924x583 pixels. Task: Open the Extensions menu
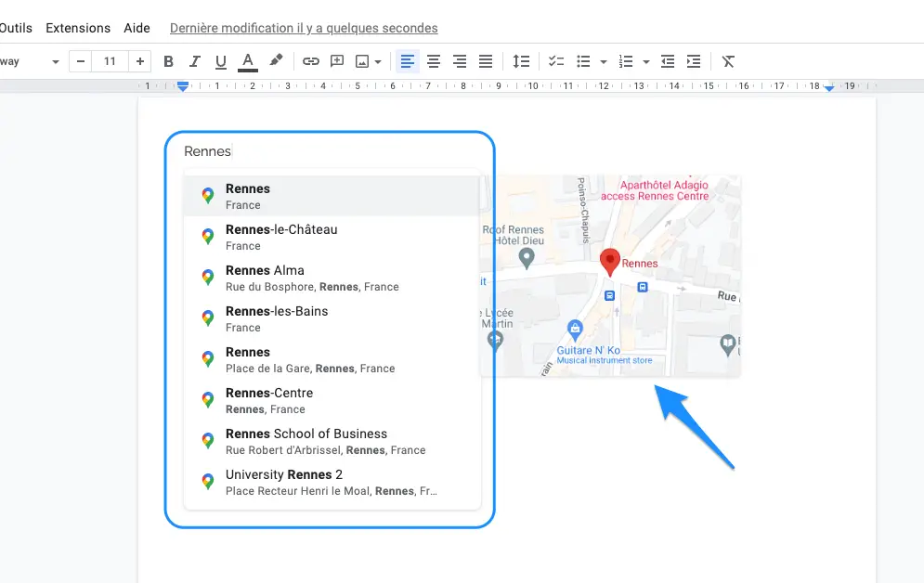[x=78, y=28]
